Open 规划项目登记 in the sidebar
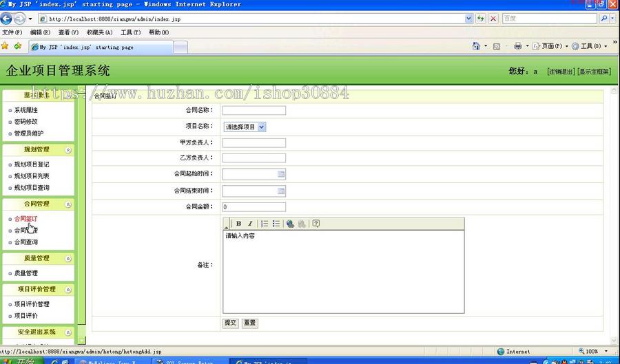Screen dimensions: 620x364 [x=32, y=164]
